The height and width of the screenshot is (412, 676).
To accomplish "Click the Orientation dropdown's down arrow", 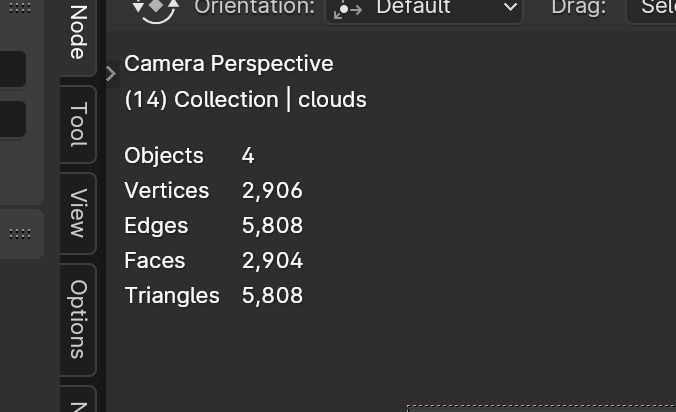I will pyautogui.click(x=510, y=9).
